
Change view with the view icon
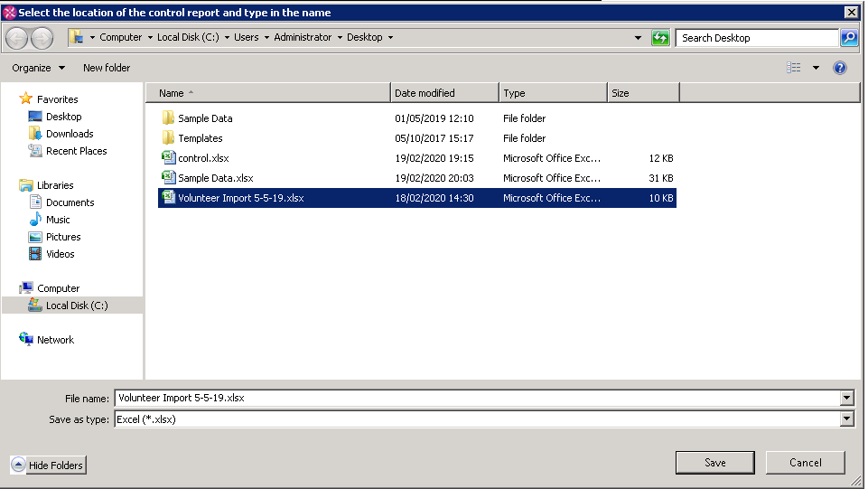[793, 68]
